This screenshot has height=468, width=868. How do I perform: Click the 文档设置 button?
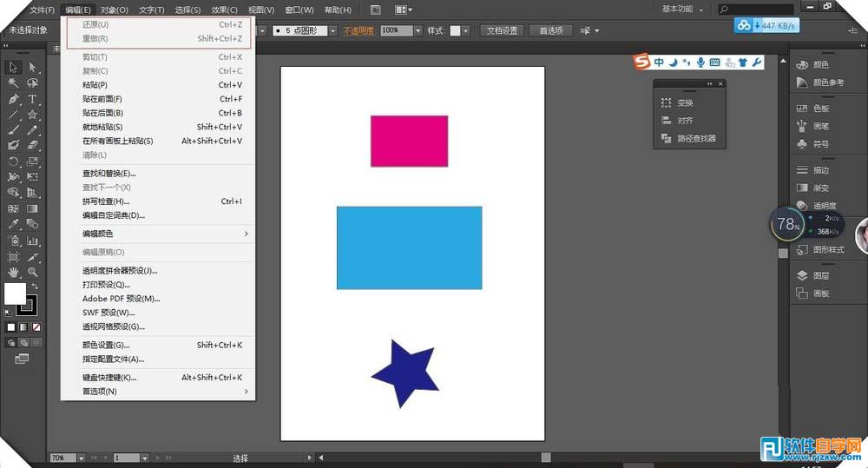coord(502,31)
